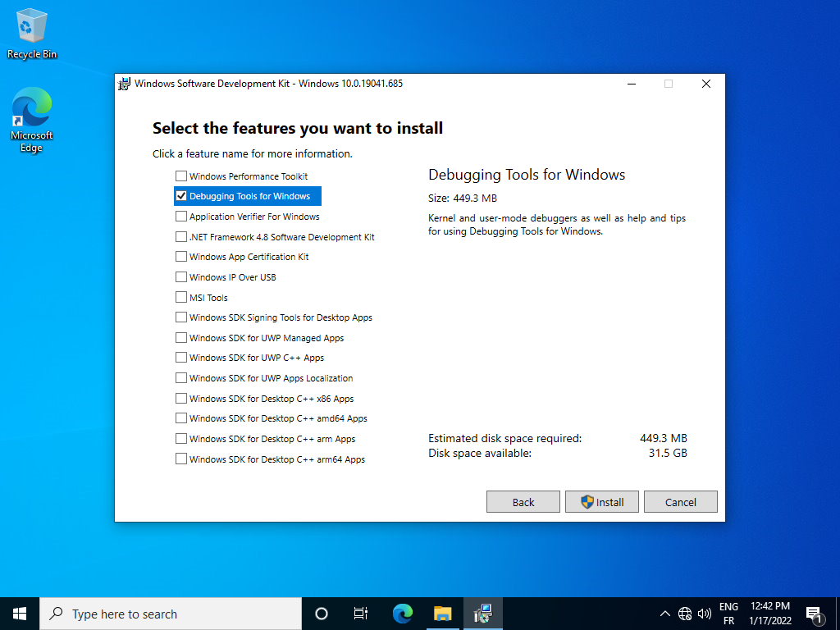Open the Microsoft Edge desktop shortcut
This screenshot has height=630, width=840.
click(32, 120)
